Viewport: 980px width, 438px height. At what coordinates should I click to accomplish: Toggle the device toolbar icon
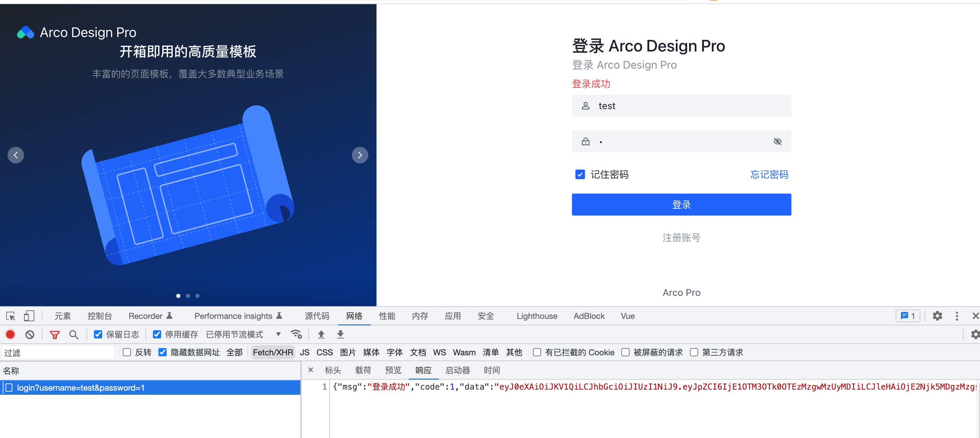pos(29,316)
